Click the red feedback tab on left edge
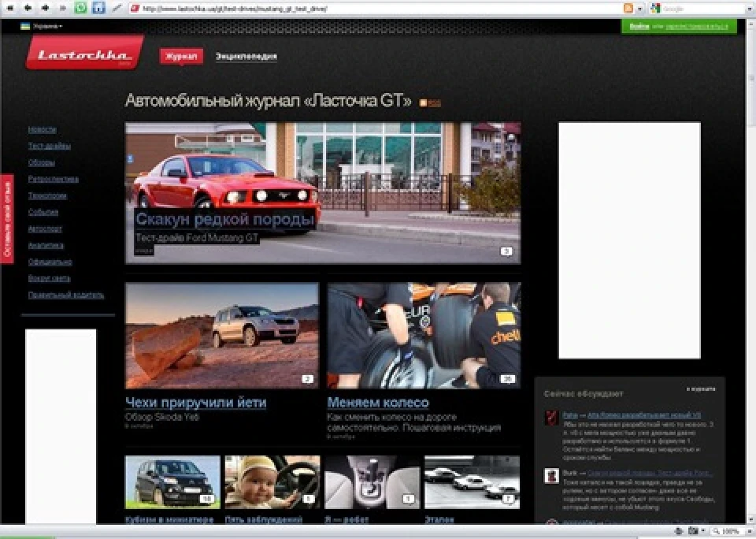This screenshot has width=756, height=539. (7, 218)
